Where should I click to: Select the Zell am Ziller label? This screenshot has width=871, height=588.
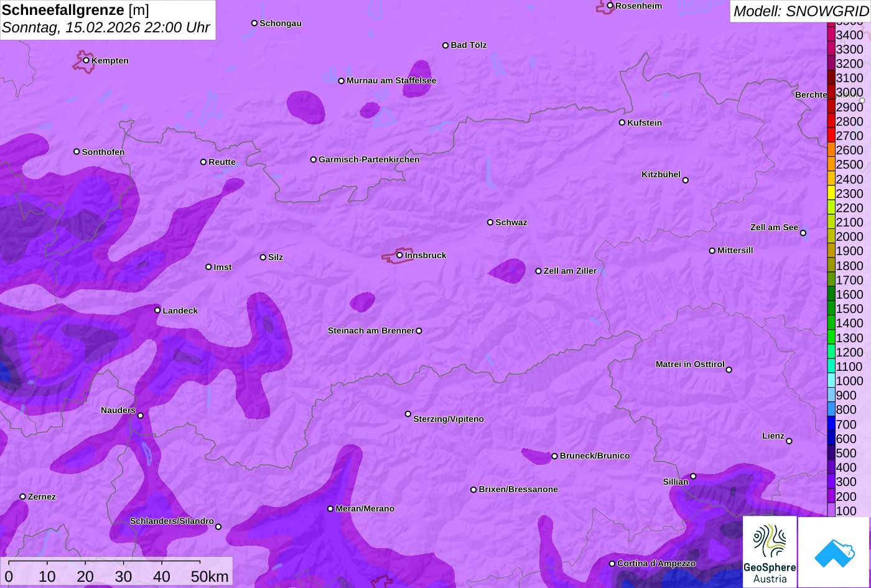(x=570, y=271)
